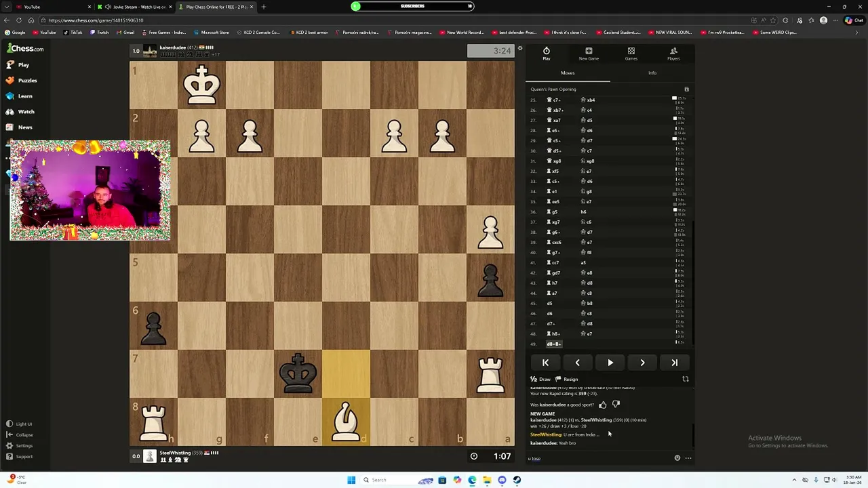Flip the board with the rotate icon

click(x=685, y=380)
